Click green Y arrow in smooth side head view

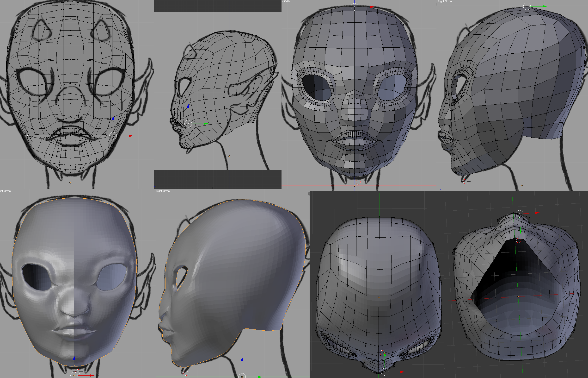coord(260,377)
